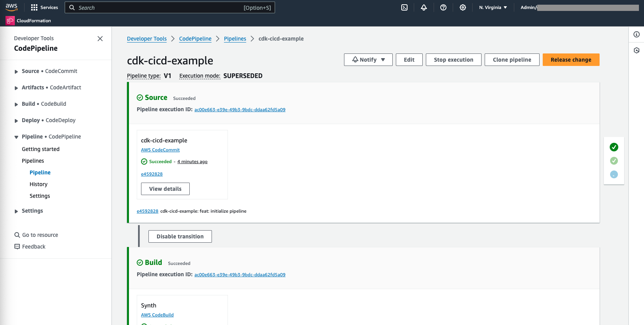Click Clone pipeline button
This screenshot has width=644, height=325.
coord(512,60)
